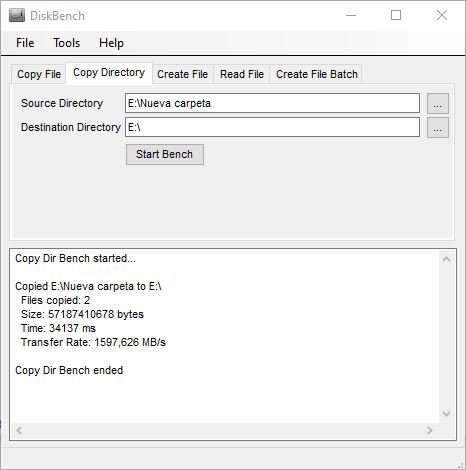This screenshot has width=466, height=470.
Task: Click the Source Directory input field
Action: [272, 103]
